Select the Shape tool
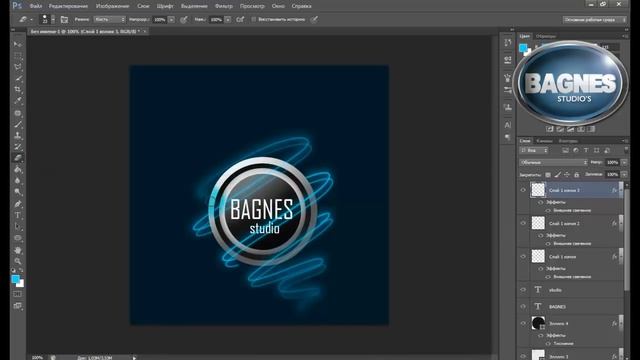This screenshot has width=640, height=360. coord(18,238)
